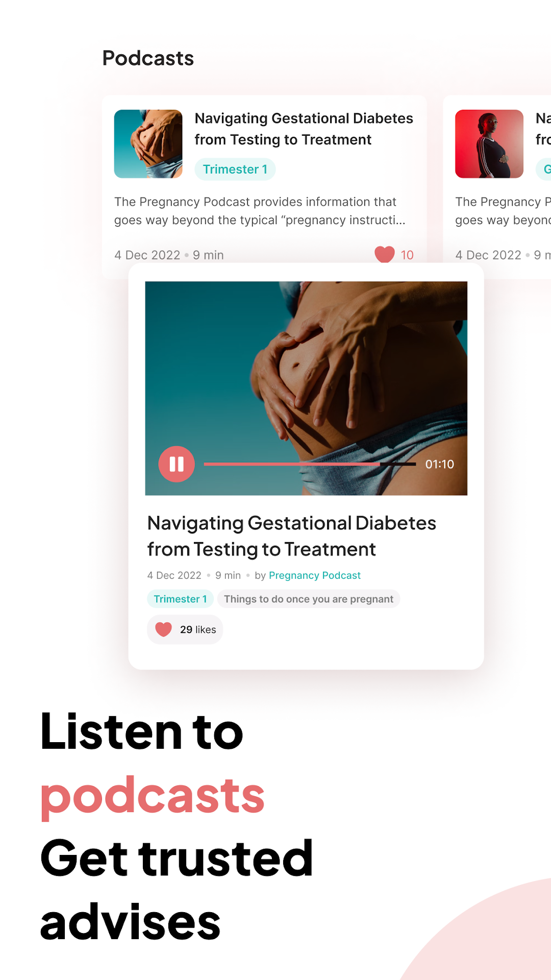This screenshot has height=980, width=551.
Task: Open the Pregnancy Podcast author link
Action: tap(315, 575)
